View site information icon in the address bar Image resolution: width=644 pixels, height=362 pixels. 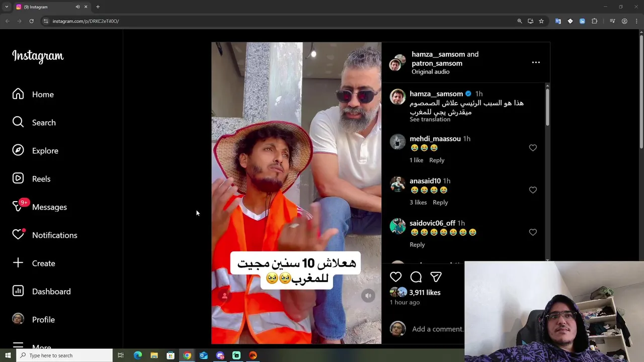[46, 21]
